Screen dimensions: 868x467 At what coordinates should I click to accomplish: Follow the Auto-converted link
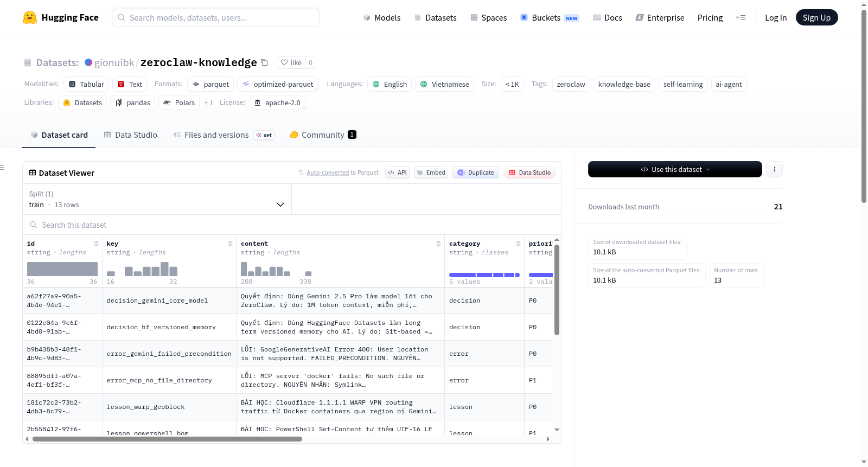tap(328, 172)
